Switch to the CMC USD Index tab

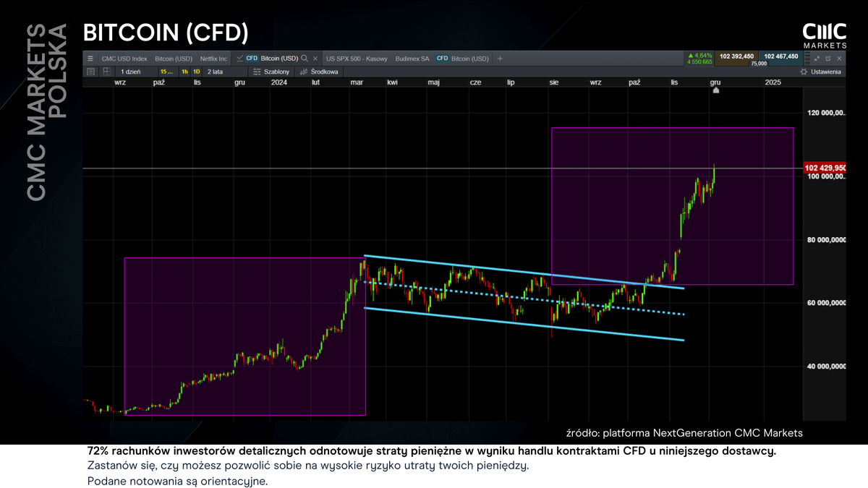click(x=124, y=59)
